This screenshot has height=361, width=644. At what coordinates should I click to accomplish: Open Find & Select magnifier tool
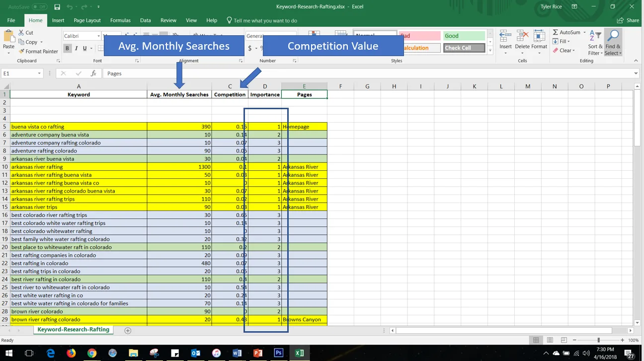[613, 42]
